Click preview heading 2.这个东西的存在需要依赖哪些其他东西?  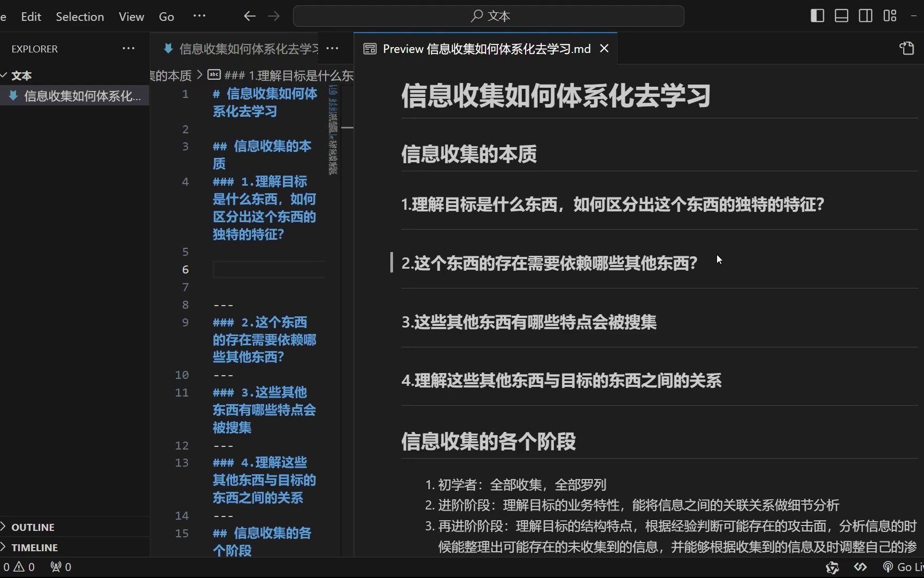click(x=550, y=263)
